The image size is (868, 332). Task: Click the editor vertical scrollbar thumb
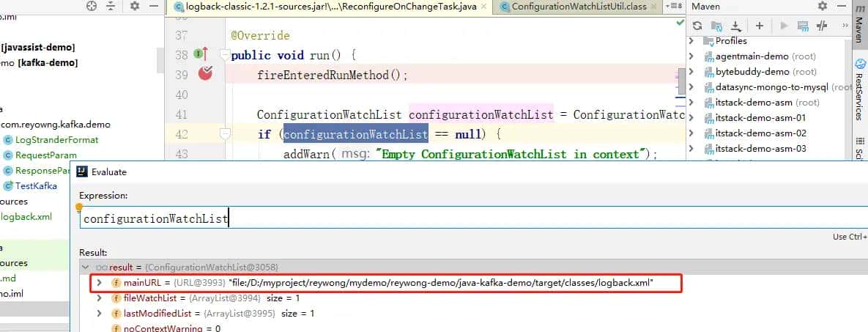coord(682,82)
